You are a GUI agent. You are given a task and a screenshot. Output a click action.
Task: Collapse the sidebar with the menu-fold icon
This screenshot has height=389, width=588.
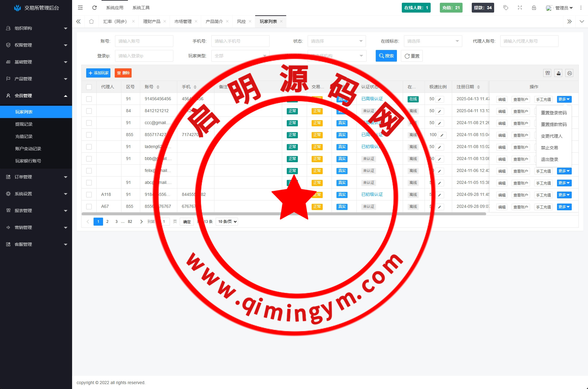(80, 8)
